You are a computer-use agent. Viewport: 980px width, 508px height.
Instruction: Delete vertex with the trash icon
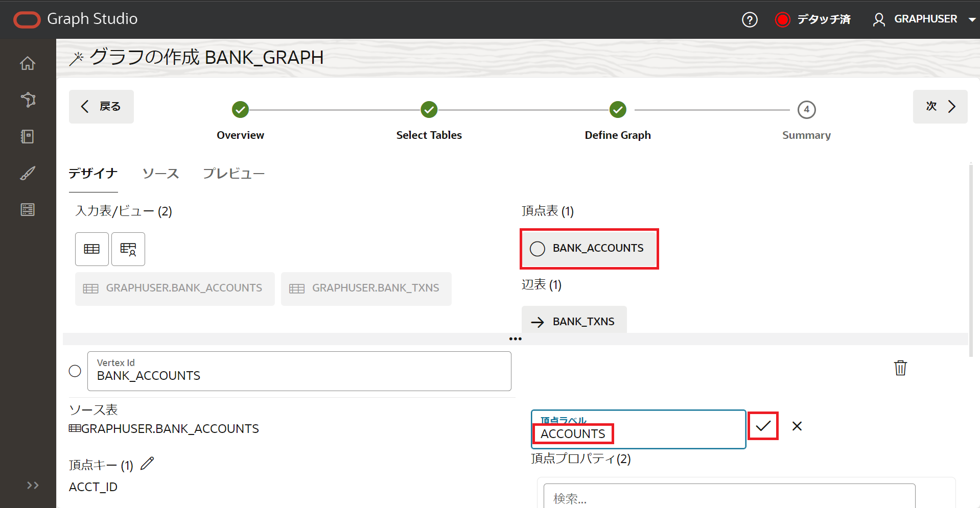point(900,368)
